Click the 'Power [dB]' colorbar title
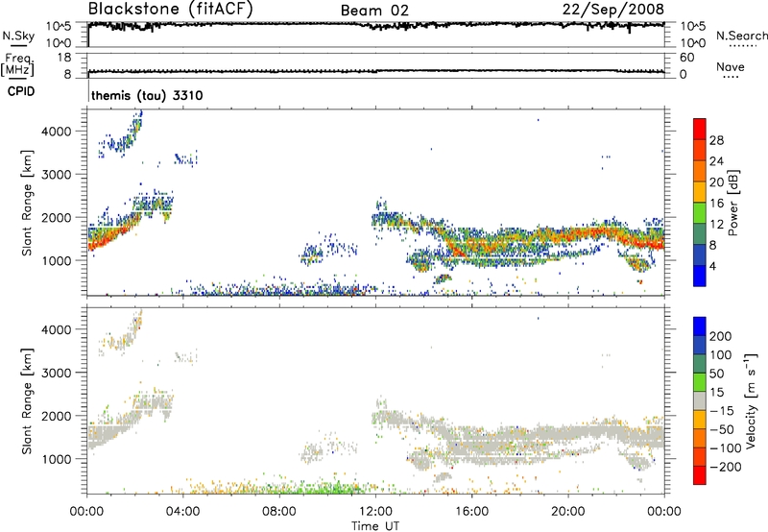 (732, 203)
